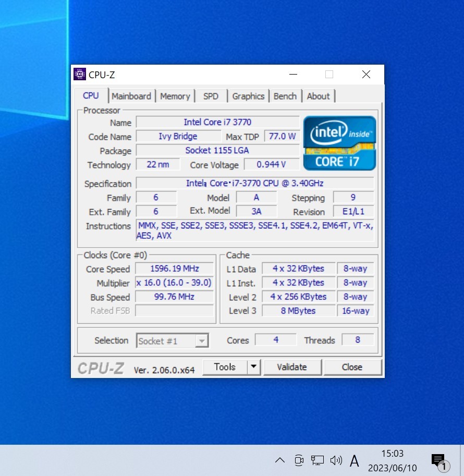Open the Tools dropdown arrow
The height and width of the screenshot is (476, 464).
point(253,367)
